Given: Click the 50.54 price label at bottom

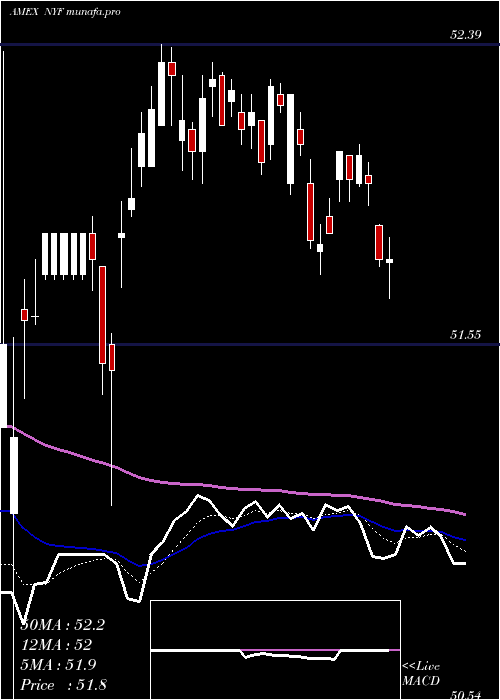Looking at the screenshot, I should click(466, 695).
